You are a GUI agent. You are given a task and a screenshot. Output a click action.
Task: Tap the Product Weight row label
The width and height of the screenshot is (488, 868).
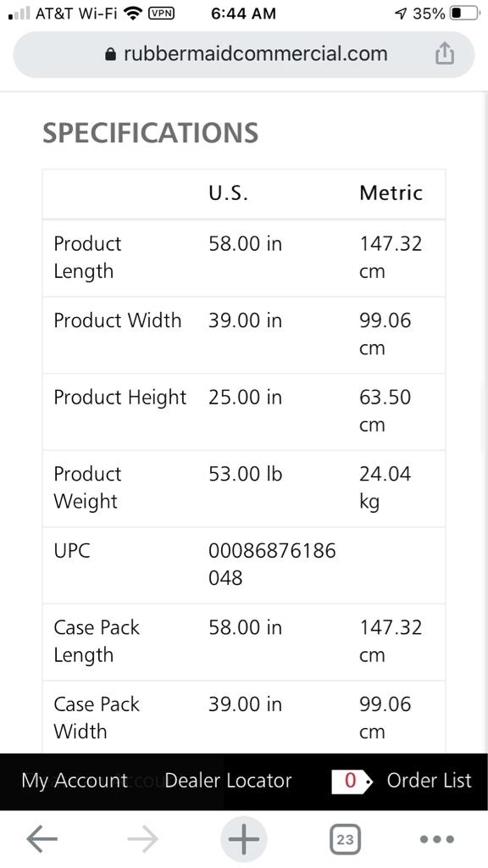pos(87,487)
